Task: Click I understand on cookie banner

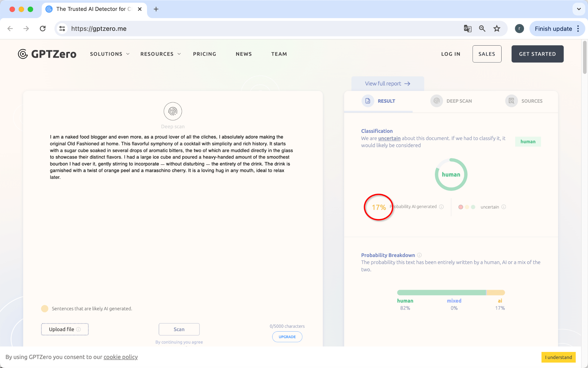Action: click(558, 357)
